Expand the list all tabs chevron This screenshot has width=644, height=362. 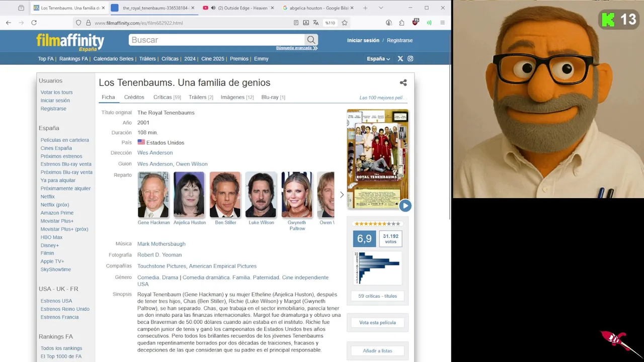(x=381, y=8)
